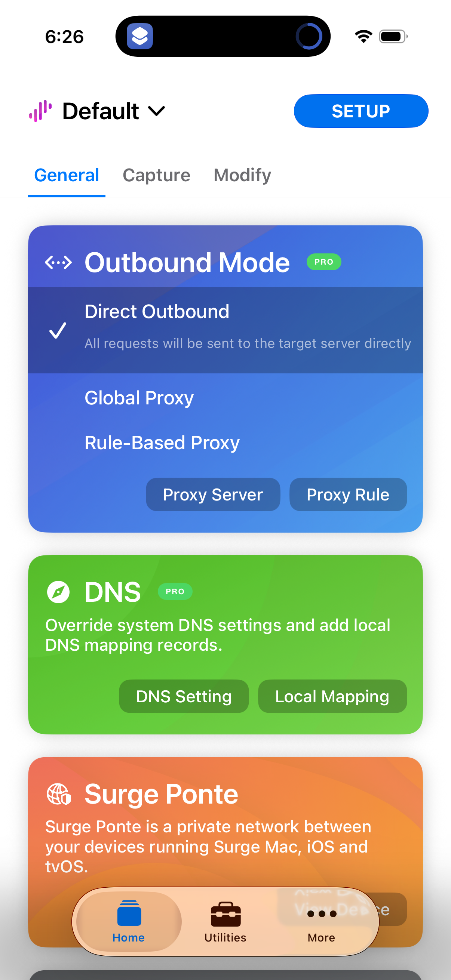Image resolution: width=451 pixels, height=980 pixels.
Task: Open the More tab with three dots
Action: (322, 921)
